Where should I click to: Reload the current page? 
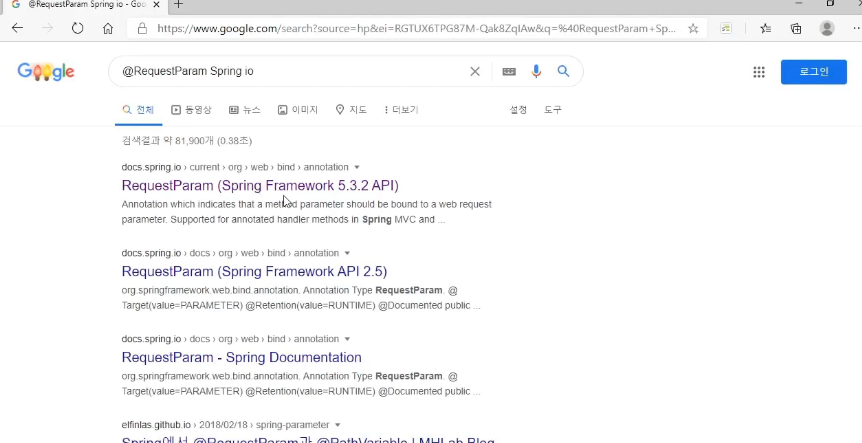pos(78,28)
